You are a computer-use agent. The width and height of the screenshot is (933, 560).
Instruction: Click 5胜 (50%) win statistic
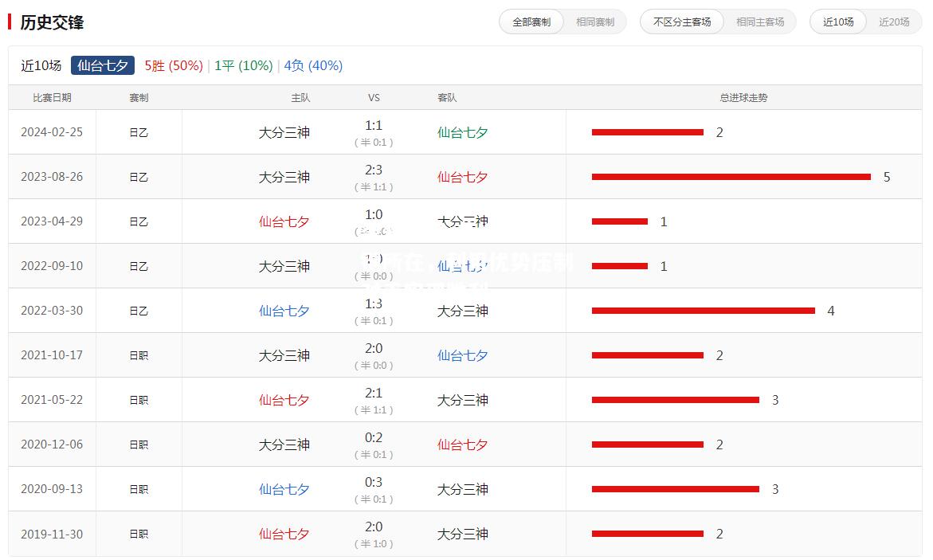(x=174, y=65)
